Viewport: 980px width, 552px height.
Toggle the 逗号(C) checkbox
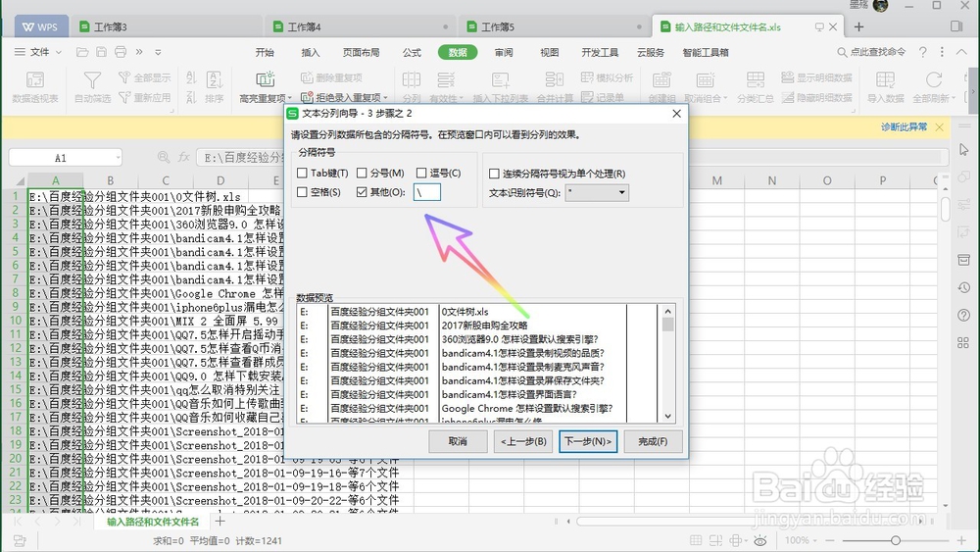[421, 173]
